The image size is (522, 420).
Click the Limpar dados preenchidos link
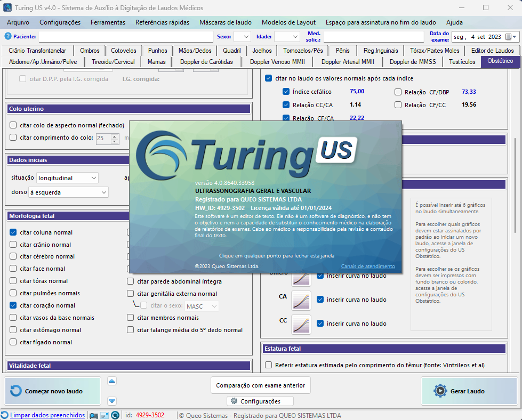click(47, 415)
